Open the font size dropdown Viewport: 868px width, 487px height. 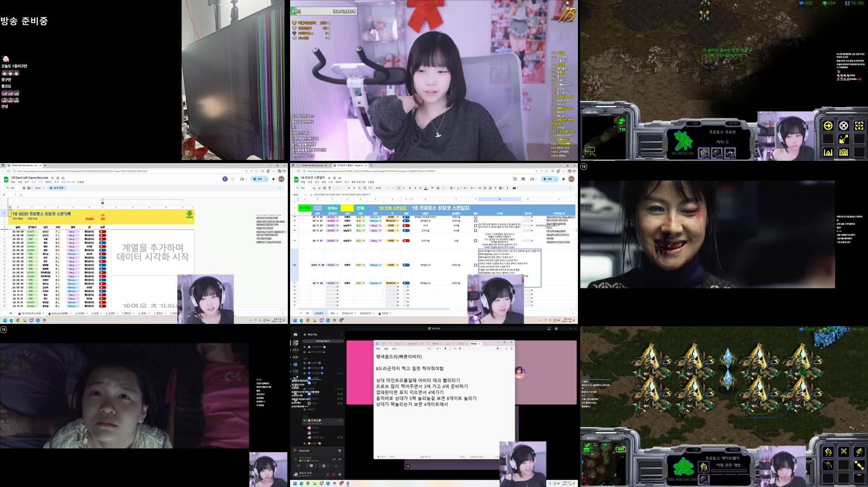click(x=398, y=188)
